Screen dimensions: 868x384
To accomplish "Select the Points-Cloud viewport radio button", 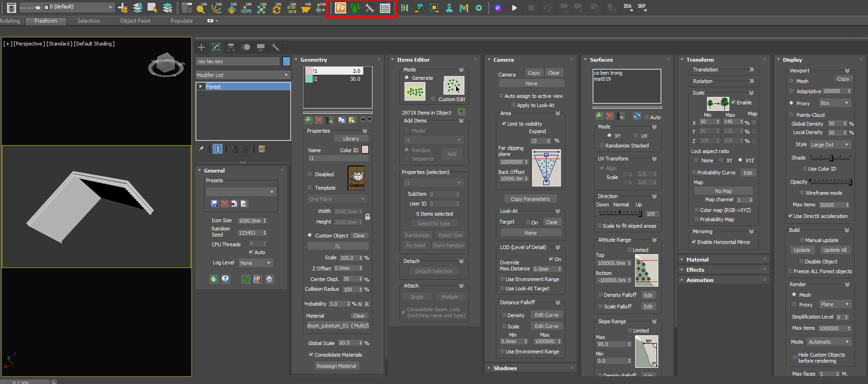I will click(x=791, y=115).
